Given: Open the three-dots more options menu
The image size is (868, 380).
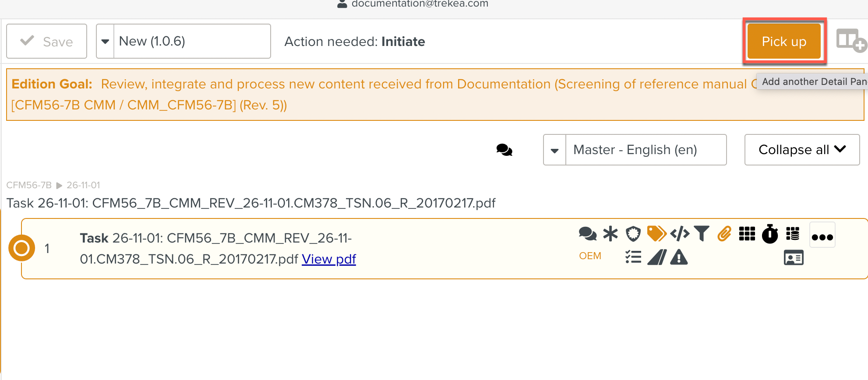Looking at the screenshot, I should [x=822, y=236].
